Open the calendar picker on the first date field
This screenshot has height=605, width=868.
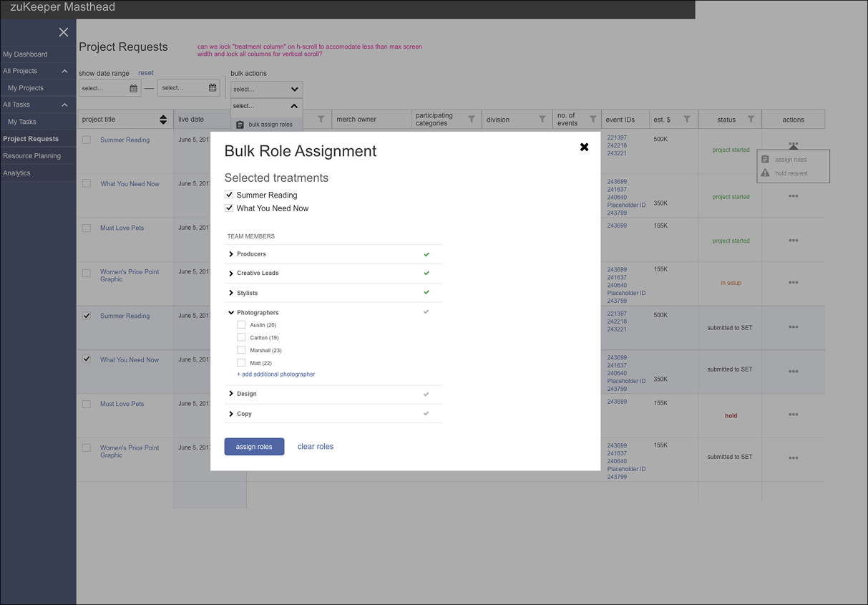(133, 87)
